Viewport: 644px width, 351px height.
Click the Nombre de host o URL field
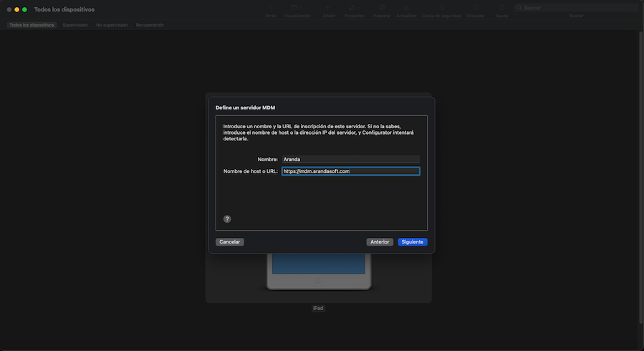pyautogui.click(x=351, y=171)
